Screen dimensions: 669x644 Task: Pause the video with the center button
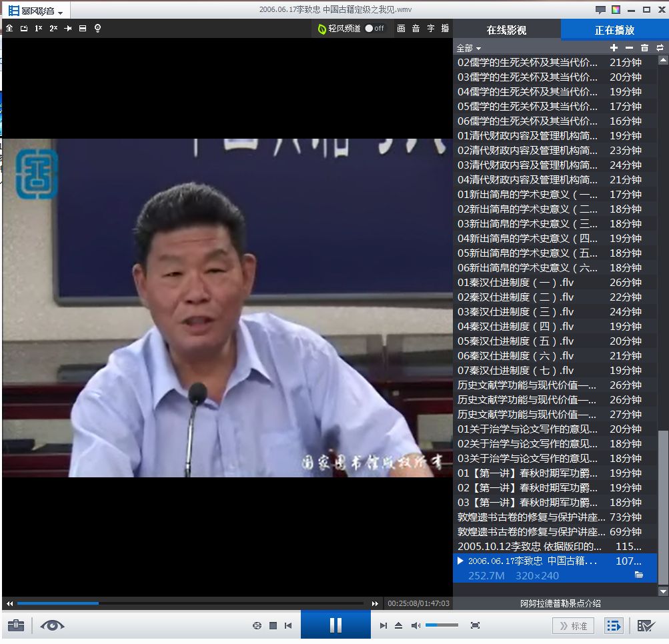click(336, 625)
